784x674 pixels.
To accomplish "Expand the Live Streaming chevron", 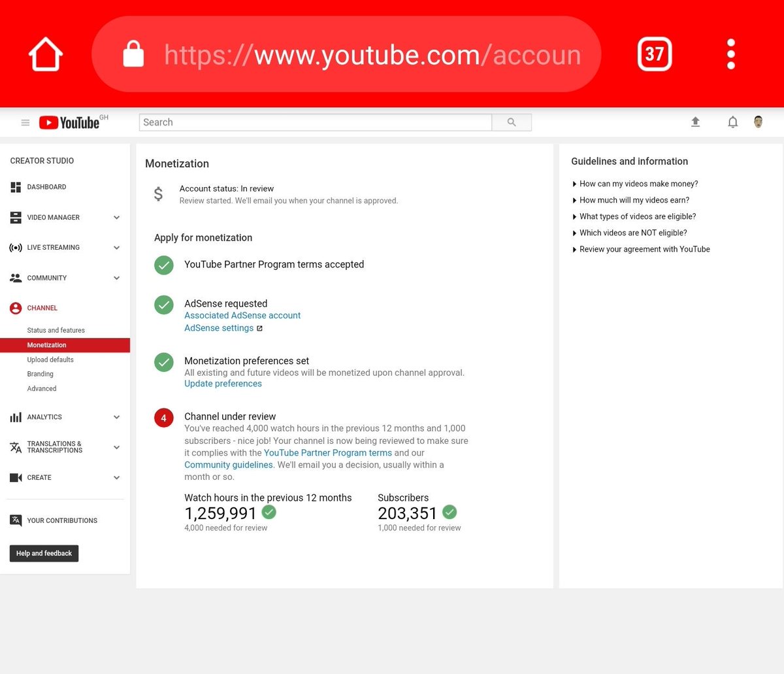I will (x=116, y=248).
